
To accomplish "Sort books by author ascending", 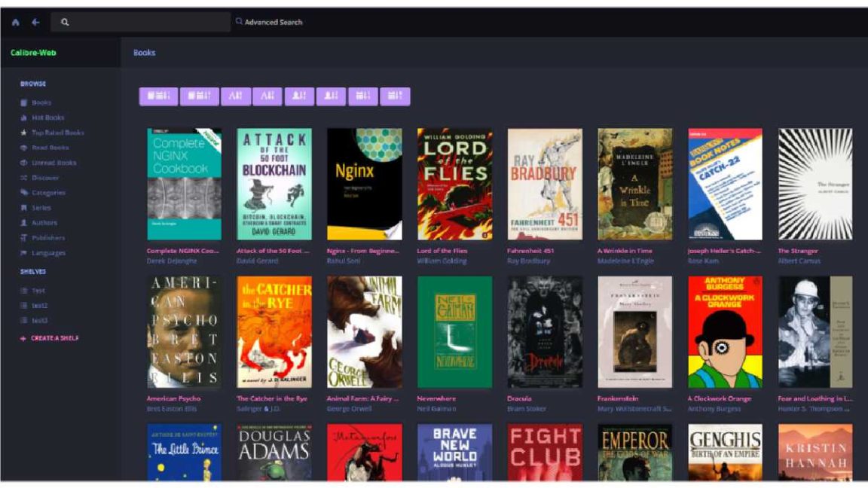I will (x=299, y=96).
